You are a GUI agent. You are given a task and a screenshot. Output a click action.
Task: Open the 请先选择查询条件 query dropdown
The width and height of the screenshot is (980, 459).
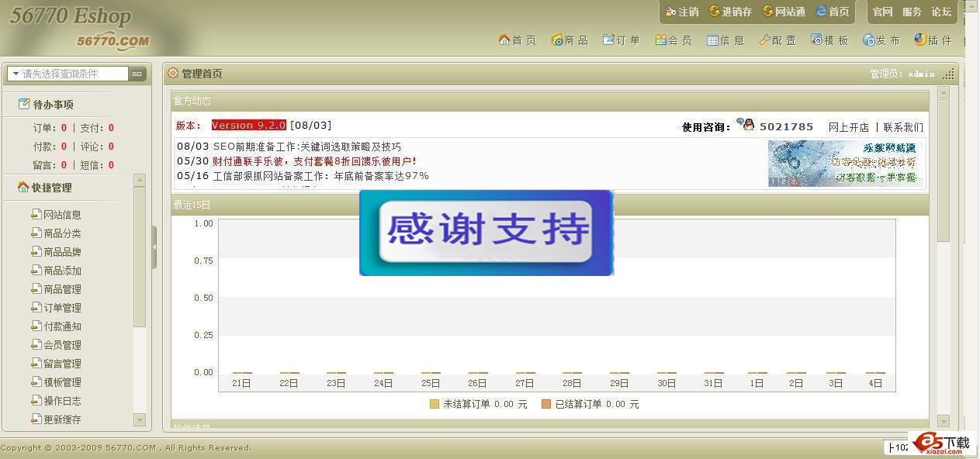pos(15,74)
